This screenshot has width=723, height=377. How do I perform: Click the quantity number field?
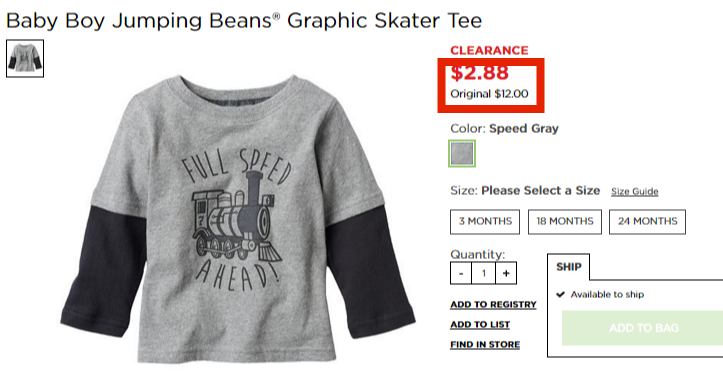[484, 273]
